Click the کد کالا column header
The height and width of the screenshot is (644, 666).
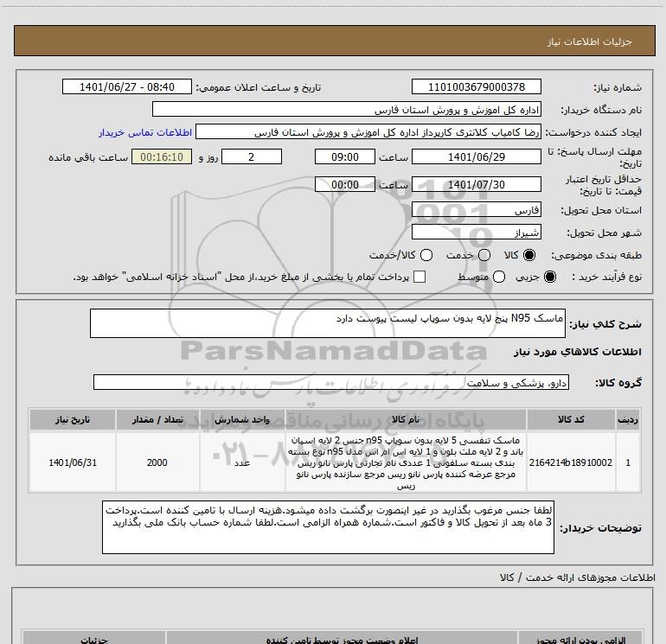[571, 419]
